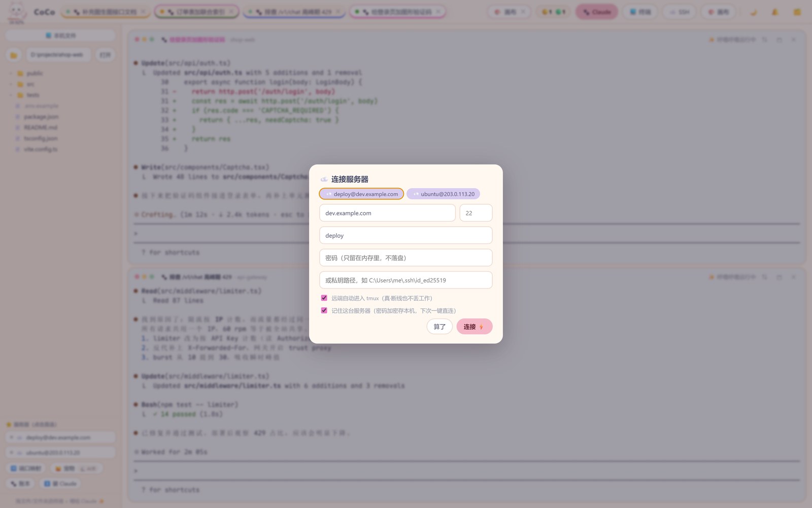Focus the username field containing deploy
Viewport: 812px width, 508px height.
coord(406,235)
